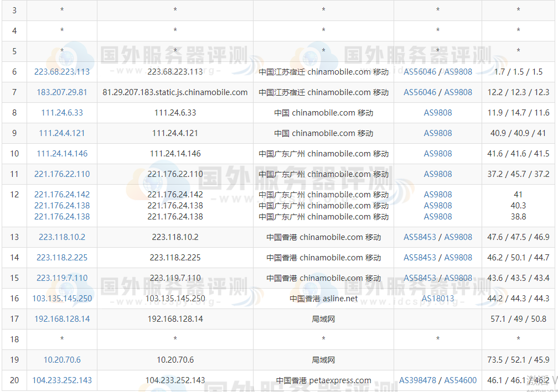Click the 221.176.24.142 IP link
This screenshot has height=392, width=558.
coord(61,194)
